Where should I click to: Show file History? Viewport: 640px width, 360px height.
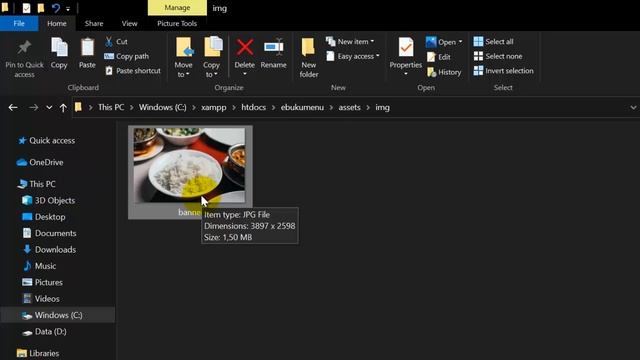pyautogui.click(x=444, y=72)
